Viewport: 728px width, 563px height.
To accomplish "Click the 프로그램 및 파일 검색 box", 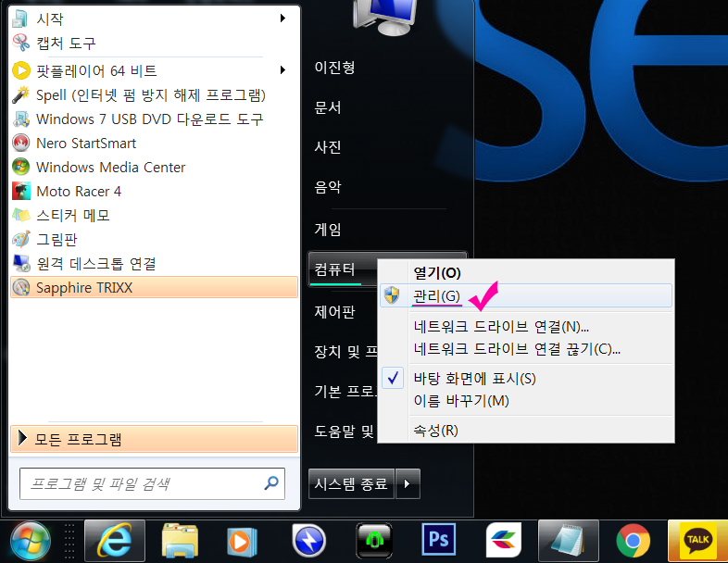I will point(152,483).
